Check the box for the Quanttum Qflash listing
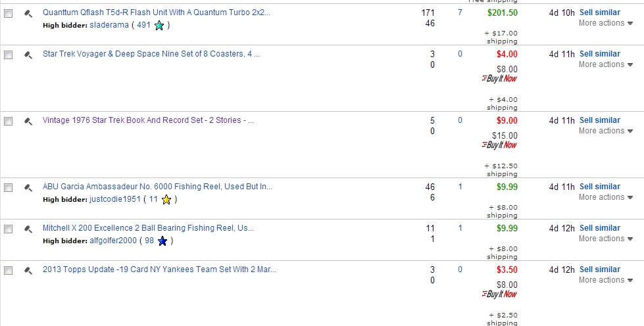This screenshot has width=644, height=326. pos(8,14)
